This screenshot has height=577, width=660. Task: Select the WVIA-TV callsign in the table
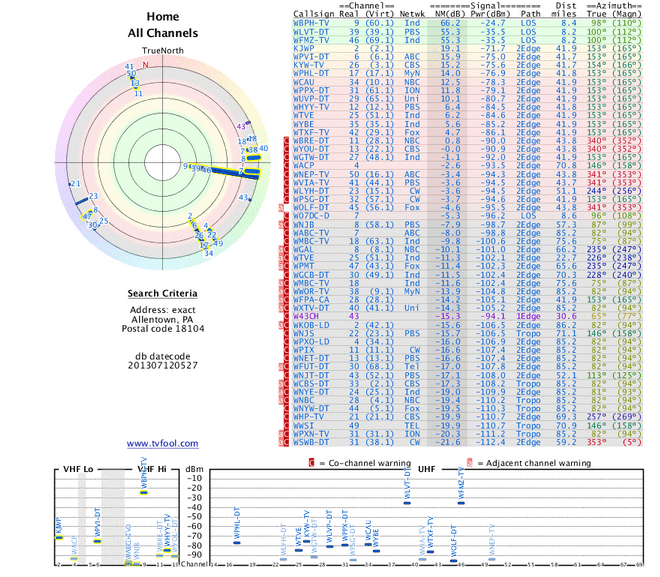[x=311, y=182]
